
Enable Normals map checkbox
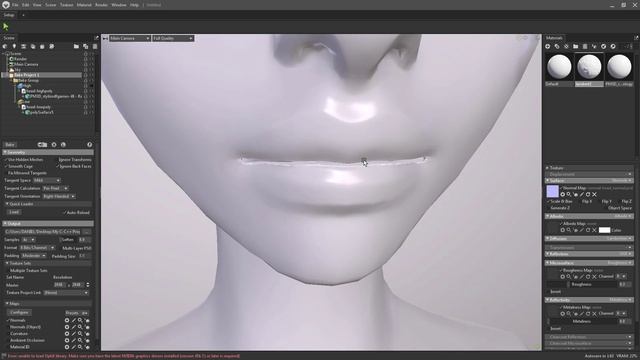[x=7, y=320]
